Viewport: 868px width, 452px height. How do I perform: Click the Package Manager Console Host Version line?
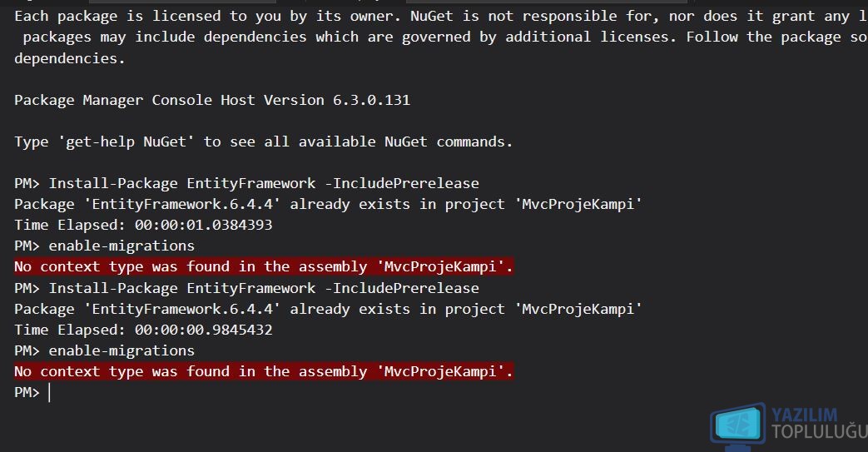coord(212,100)
